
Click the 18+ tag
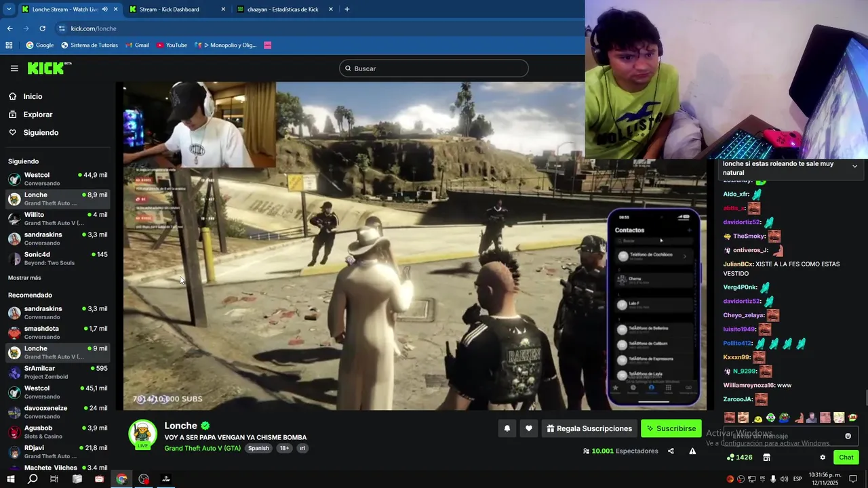click(x=284, y=448)
